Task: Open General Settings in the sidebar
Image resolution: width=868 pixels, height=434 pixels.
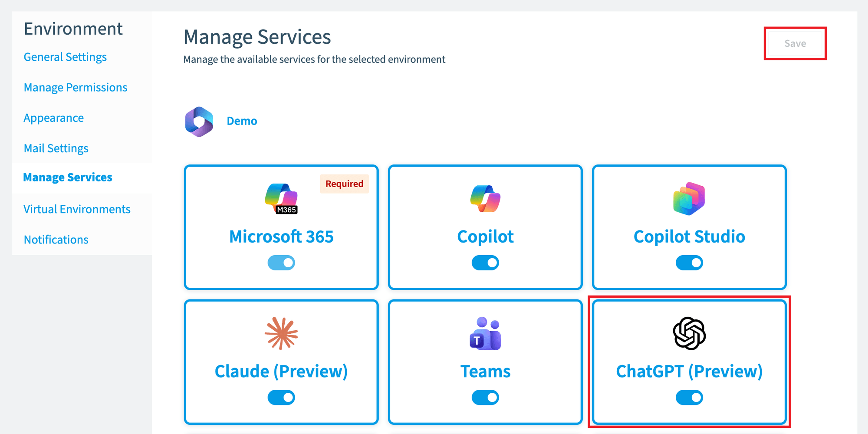Action: click(65, 57)
